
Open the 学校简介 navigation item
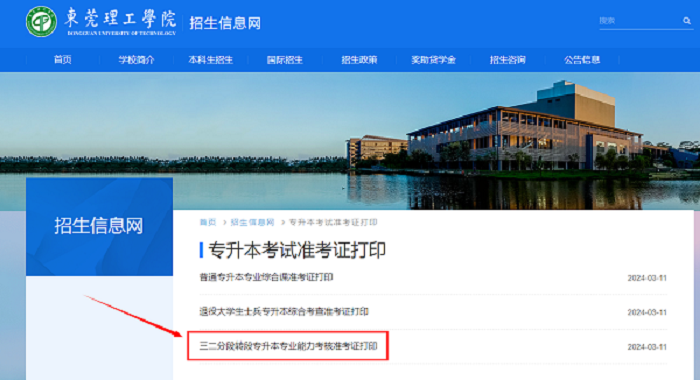coord(137,60)
